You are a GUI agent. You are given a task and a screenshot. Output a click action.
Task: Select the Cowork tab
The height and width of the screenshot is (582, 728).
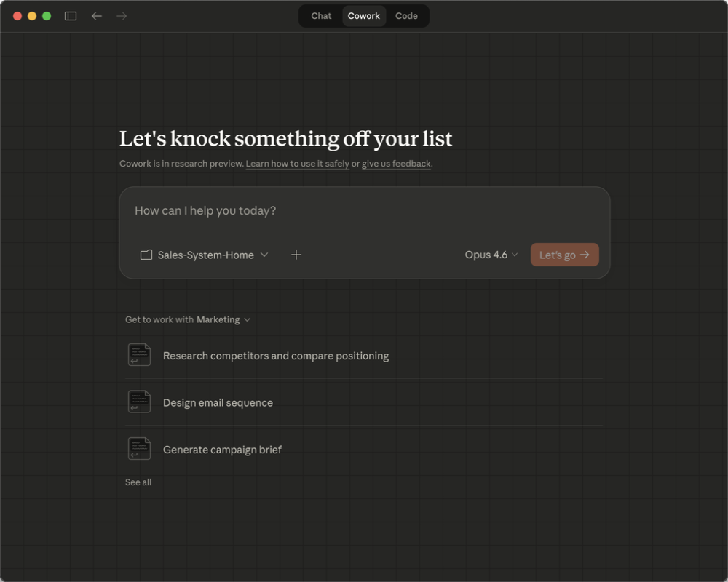coord(364,16)
